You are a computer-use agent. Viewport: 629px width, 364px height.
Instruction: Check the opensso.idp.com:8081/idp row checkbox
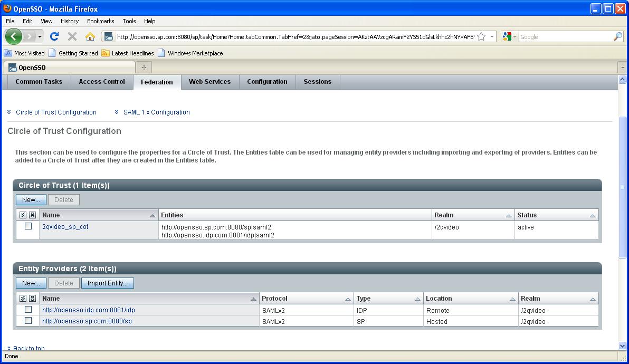tap(28, 310)
